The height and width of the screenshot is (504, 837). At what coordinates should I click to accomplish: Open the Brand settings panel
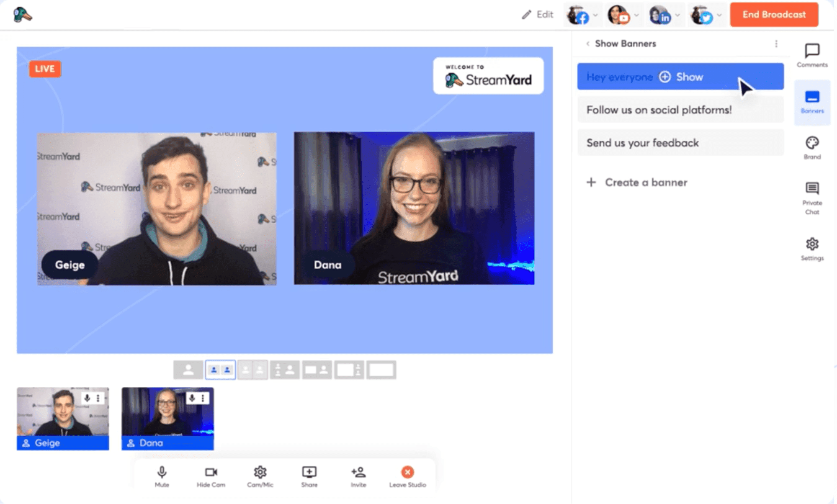pos(812,148)
